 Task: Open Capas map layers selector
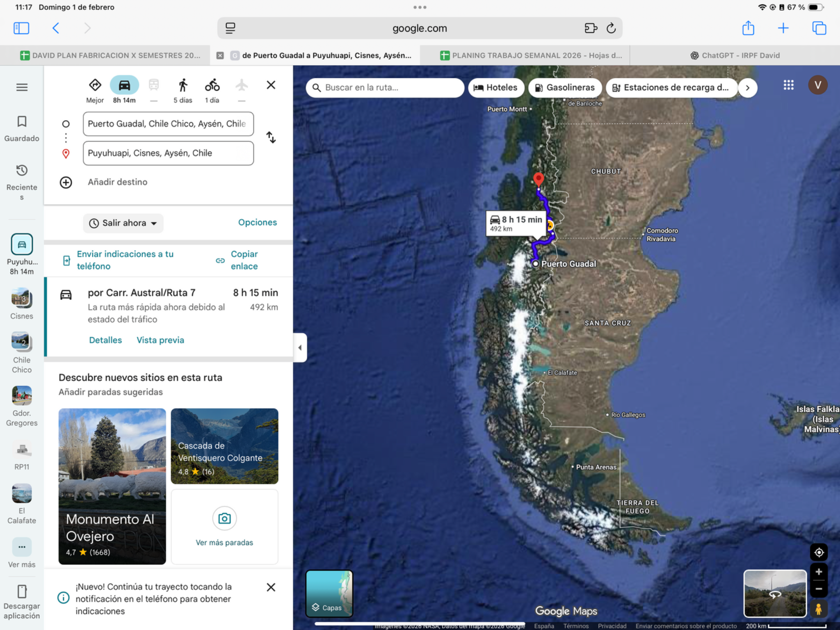[x=329, y=593]
